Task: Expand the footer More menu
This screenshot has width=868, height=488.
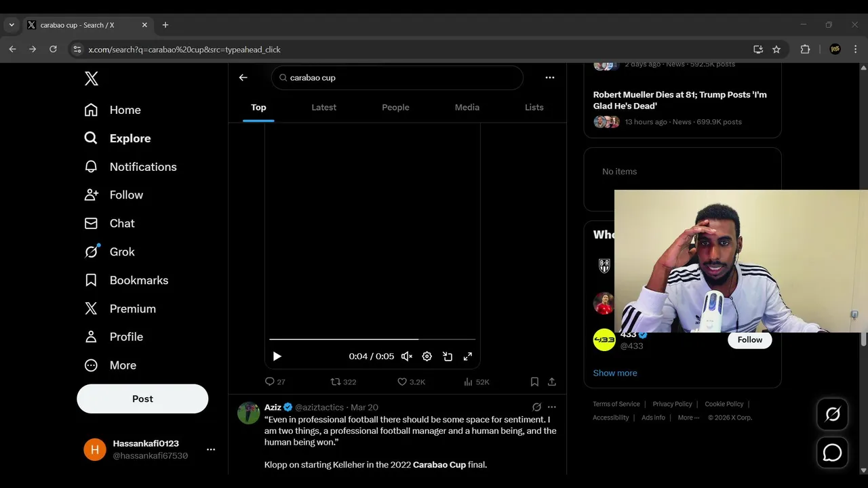Action: click(x=688, y=418)
